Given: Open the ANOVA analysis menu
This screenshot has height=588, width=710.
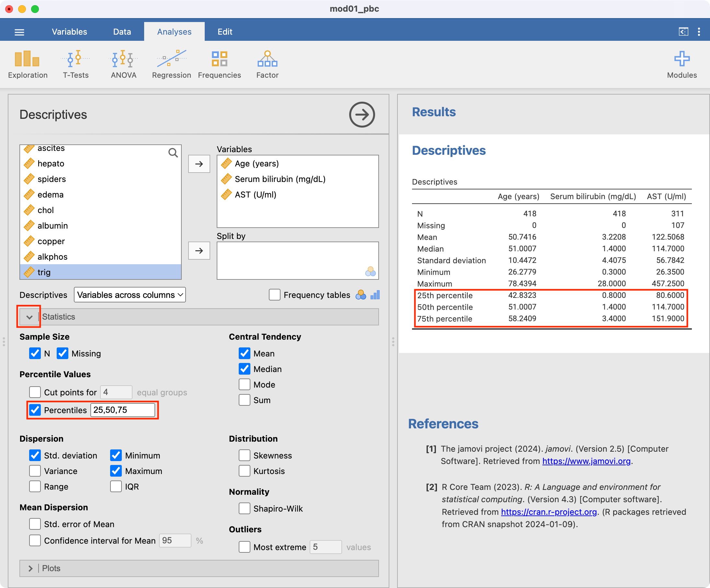Looking at the screenshot, I should pos(123,64).
